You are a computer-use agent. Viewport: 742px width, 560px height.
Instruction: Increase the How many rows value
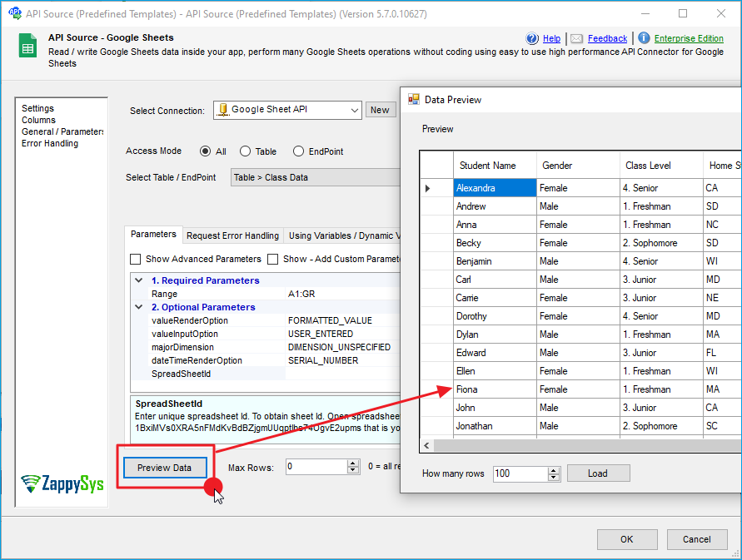tap(554, 470)
